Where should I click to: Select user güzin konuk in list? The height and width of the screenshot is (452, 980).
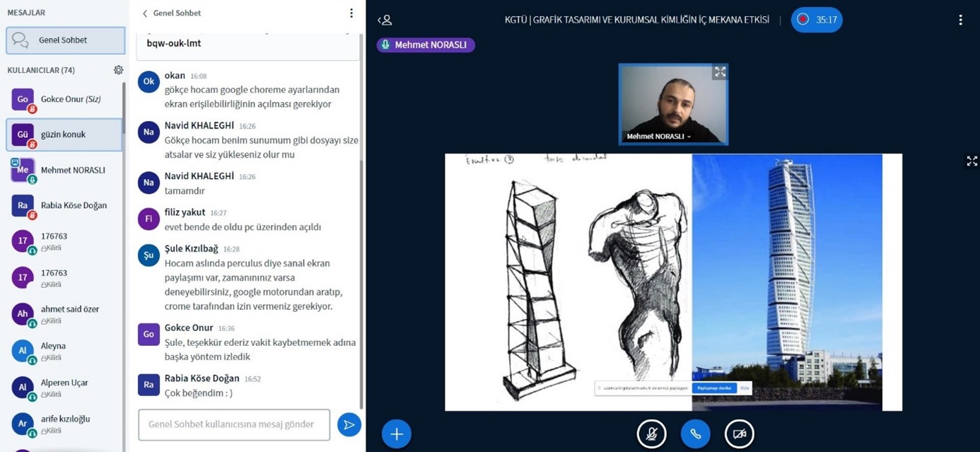pyautogui.click(x=64, y=134)
